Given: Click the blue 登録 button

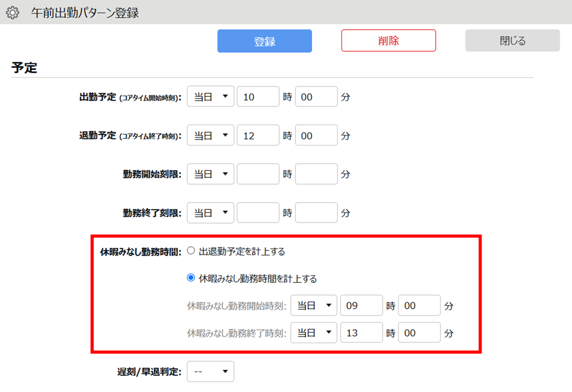Looking at the screenshot, I should 264,41.
